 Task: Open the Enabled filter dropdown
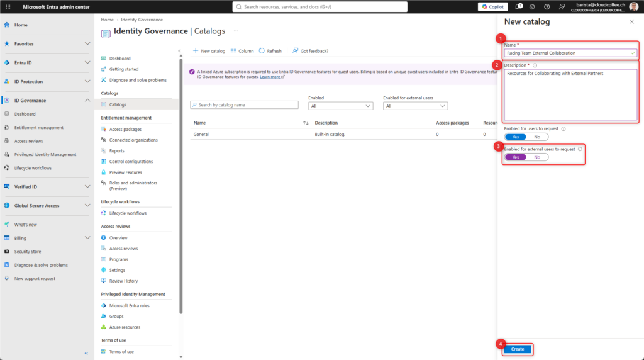(x=340, y=106)
